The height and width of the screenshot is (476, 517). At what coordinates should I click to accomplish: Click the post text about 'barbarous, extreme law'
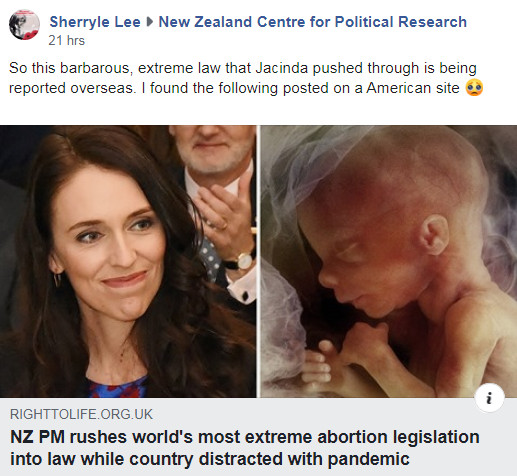point(246,78)
